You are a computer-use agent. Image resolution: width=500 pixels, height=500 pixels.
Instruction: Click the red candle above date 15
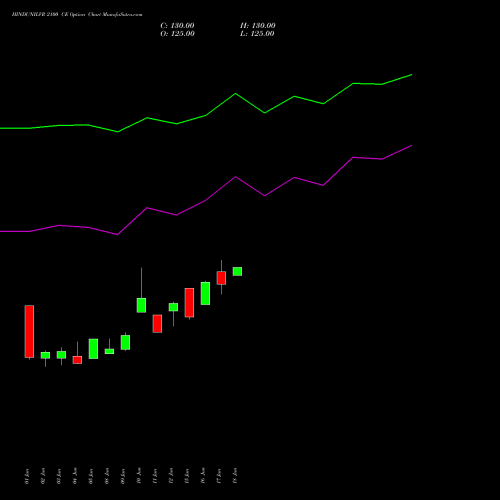coord(189,303)
